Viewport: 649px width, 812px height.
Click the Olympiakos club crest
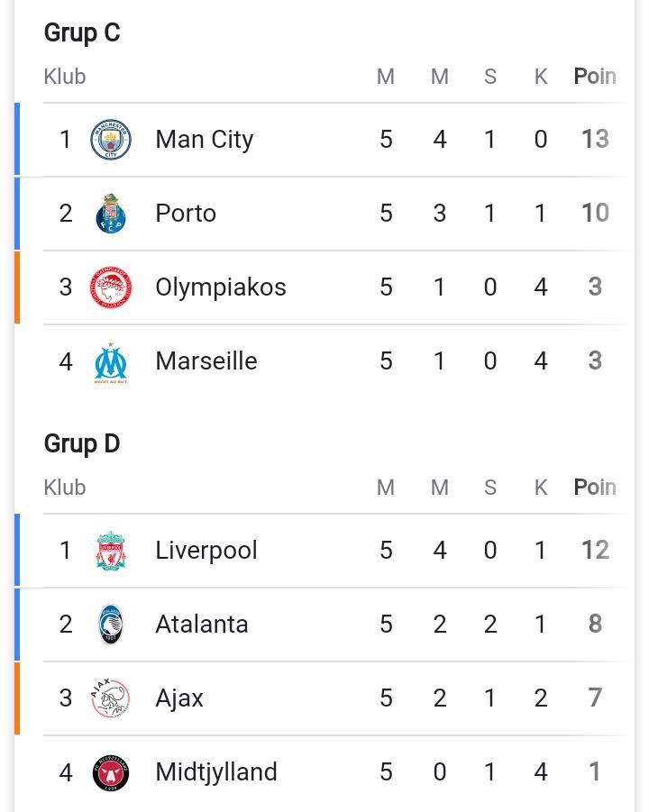pyautogui.click(x=110, y=287)
